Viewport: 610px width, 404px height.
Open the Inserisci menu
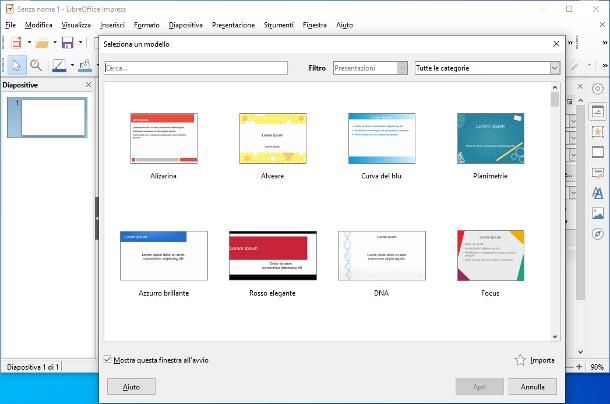[x=112, y=25]
